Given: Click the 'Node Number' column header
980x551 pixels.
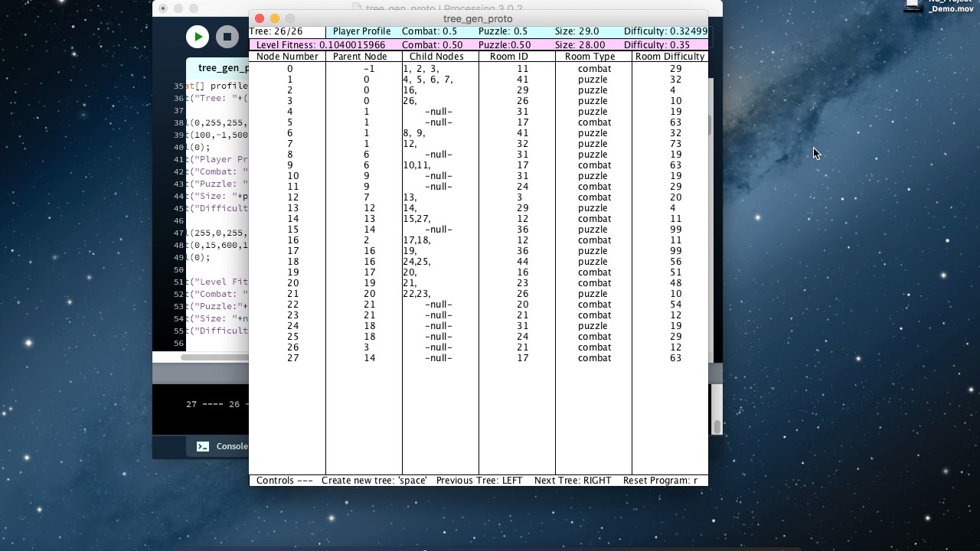Looking at the screenshot, I should pyautogui.click(x=287, y=57).
